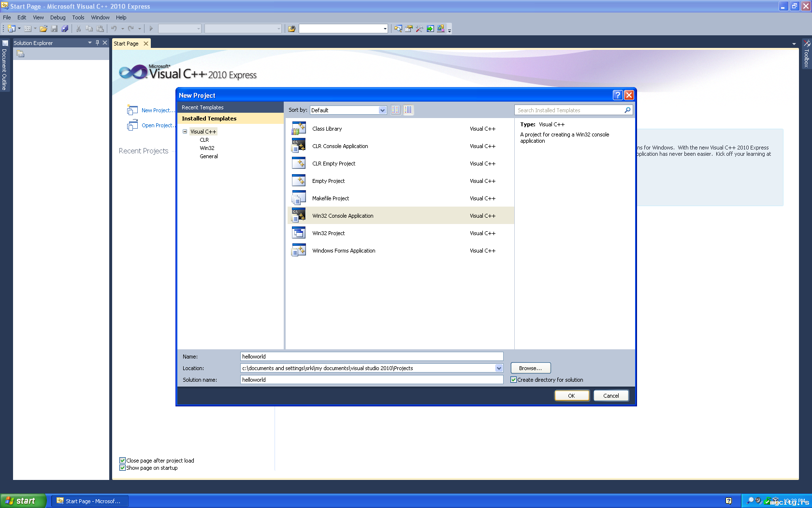Click OK in the New Project dialog
The width and height of the screenshot is (812, 508).
click(572, 396)
